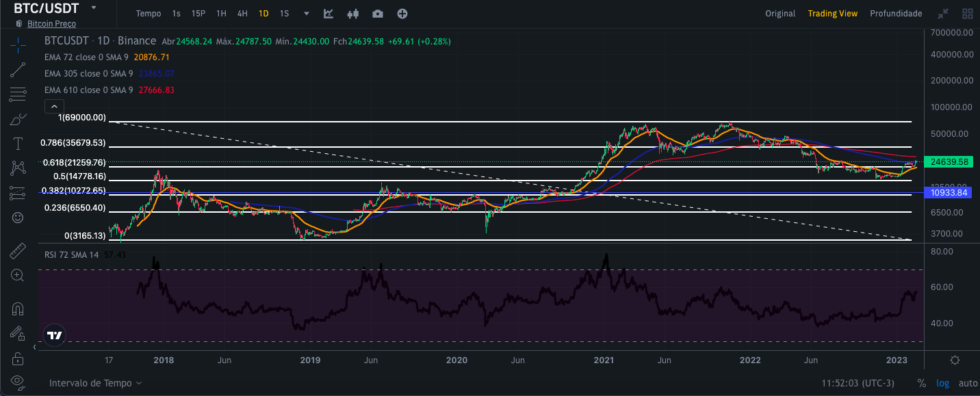Toggle lock all drawing tools
Image resolution: width=980 pixels, height=396 pixels.
tap(18, 358)
